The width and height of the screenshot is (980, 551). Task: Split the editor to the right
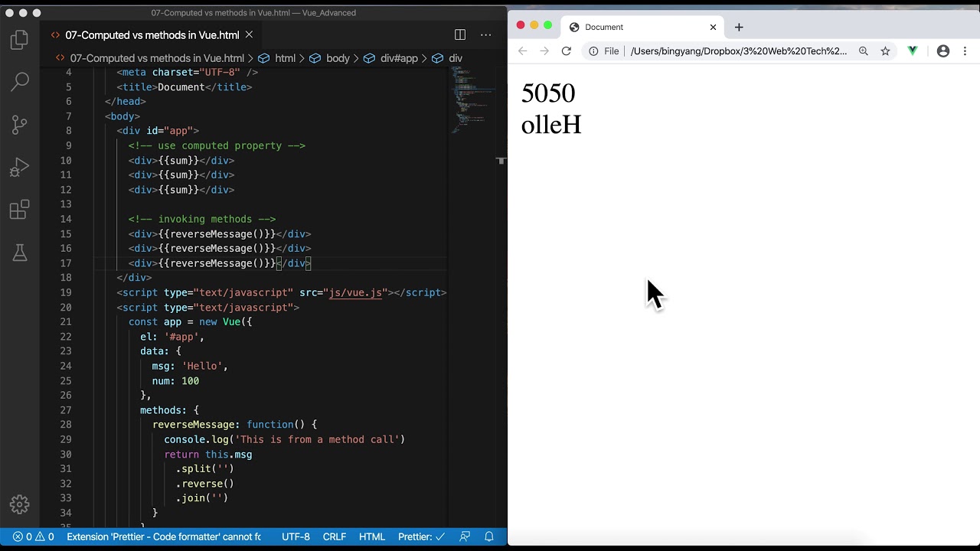click(x=460, y=34)
